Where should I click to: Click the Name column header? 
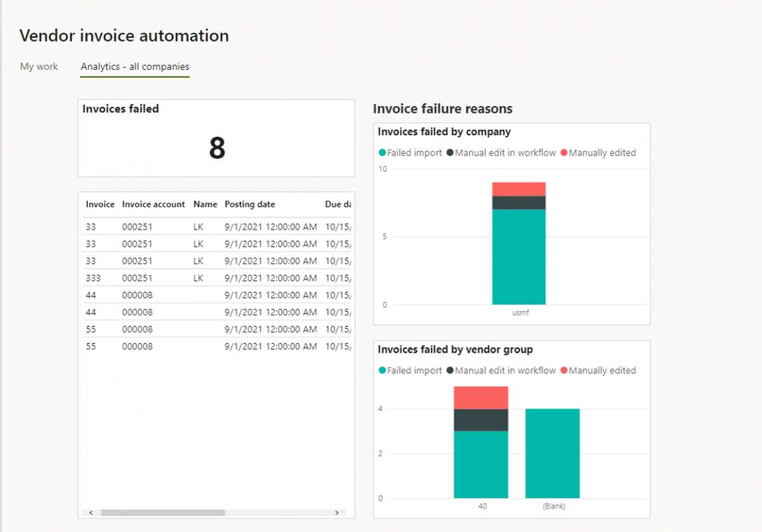coord(205,204)
